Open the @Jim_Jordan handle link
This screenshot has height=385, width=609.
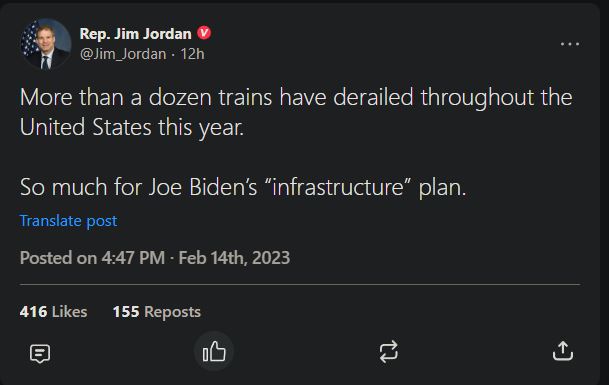[x=123, y=54]
